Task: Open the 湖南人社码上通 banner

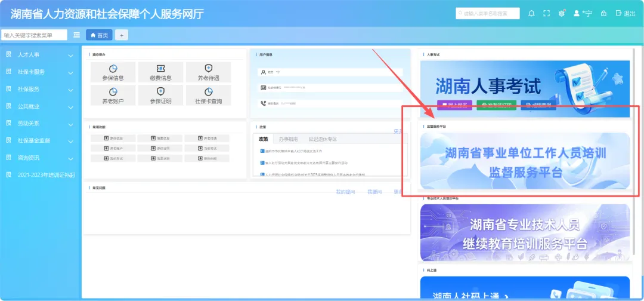Action: point(525,287)
